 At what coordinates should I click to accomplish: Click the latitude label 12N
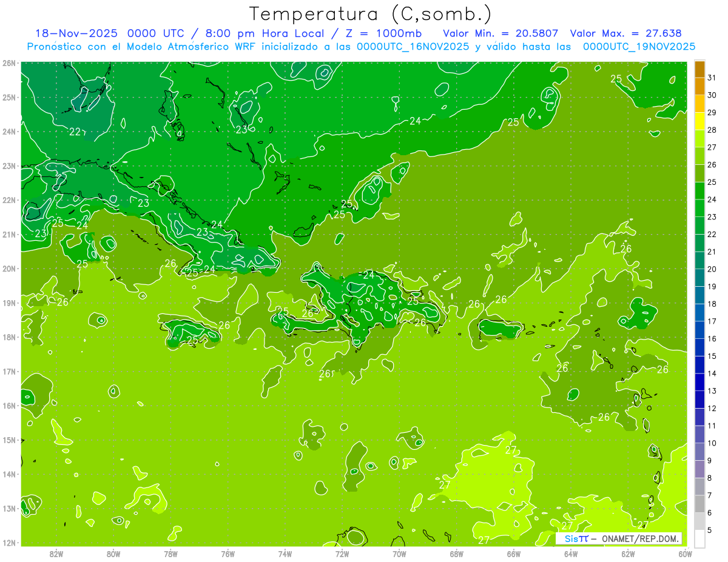pos(9,543)
